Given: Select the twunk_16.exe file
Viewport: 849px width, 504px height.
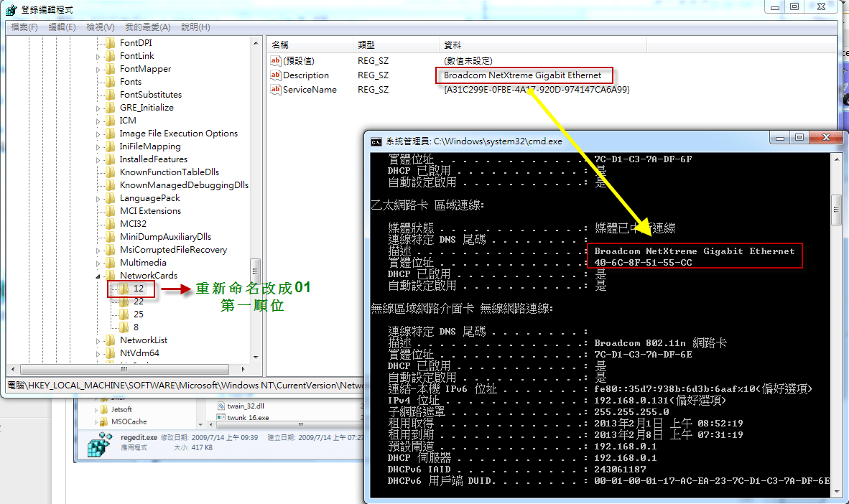Looking at the screenshot, I should 248,417.
